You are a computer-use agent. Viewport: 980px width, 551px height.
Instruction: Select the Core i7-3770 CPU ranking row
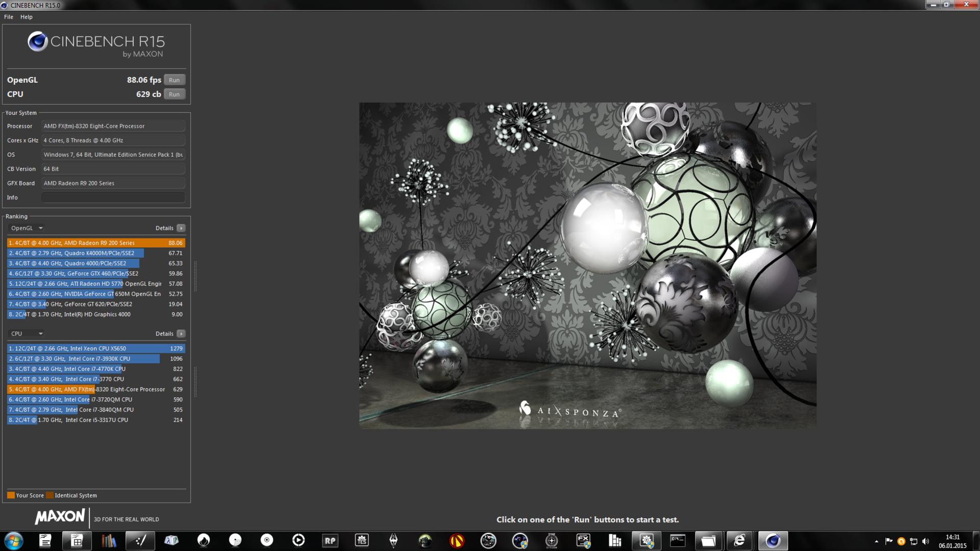pos(96,379)
